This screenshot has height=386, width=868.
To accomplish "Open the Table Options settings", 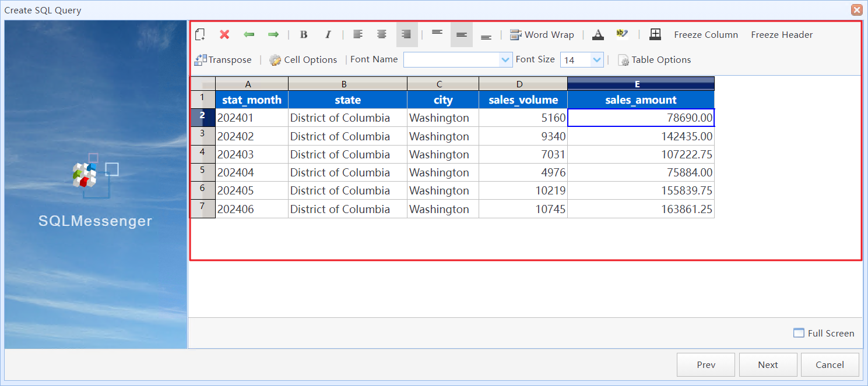I will pyautogui.click(x=654, y=59).
